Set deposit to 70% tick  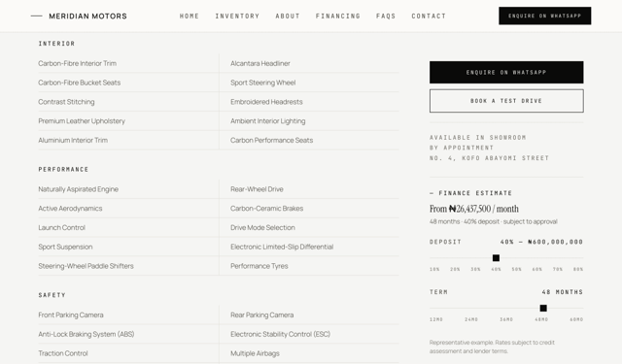pyautogui.click(x=558, y=269)
